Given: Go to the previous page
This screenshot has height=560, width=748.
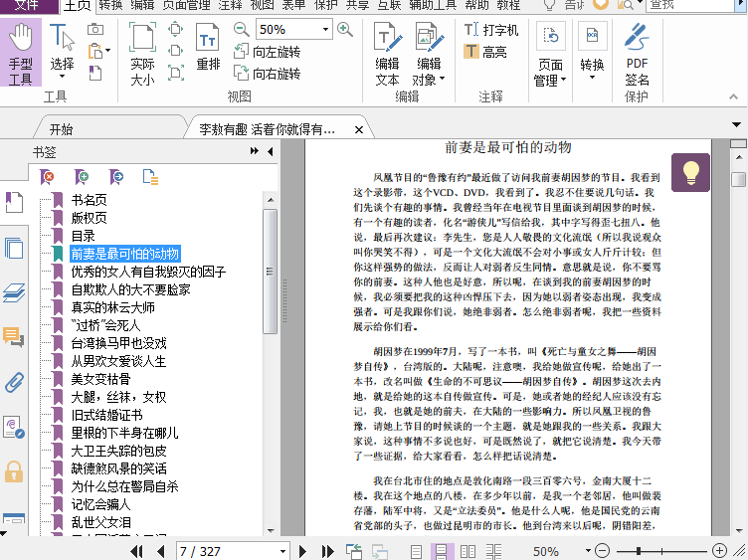Looking at the screenshot, I should [x=161, y=551].
